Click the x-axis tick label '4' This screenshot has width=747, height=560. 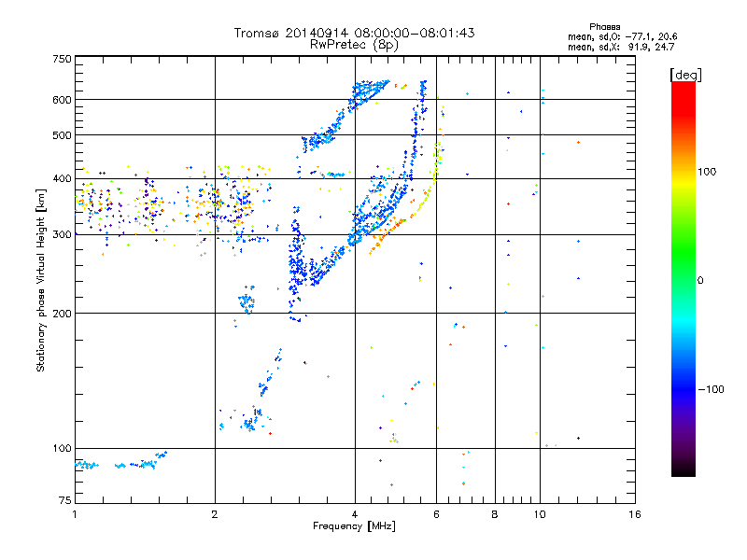(x=355, y=514)
